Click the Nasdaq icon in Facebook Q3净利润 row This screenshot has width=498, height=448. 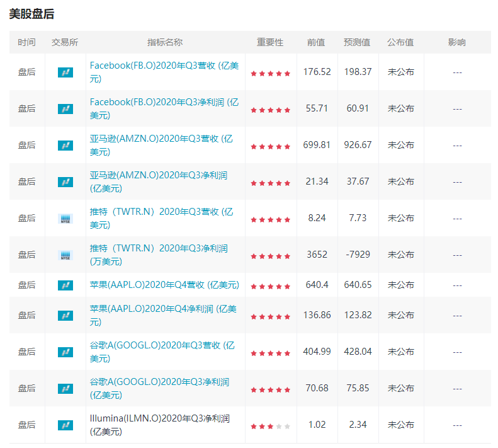click(65, 109)
